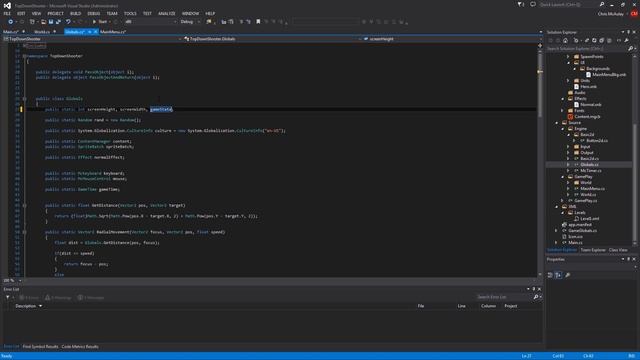Click the user account avatar badge
The image size is (640, 360).
[634, 13]
